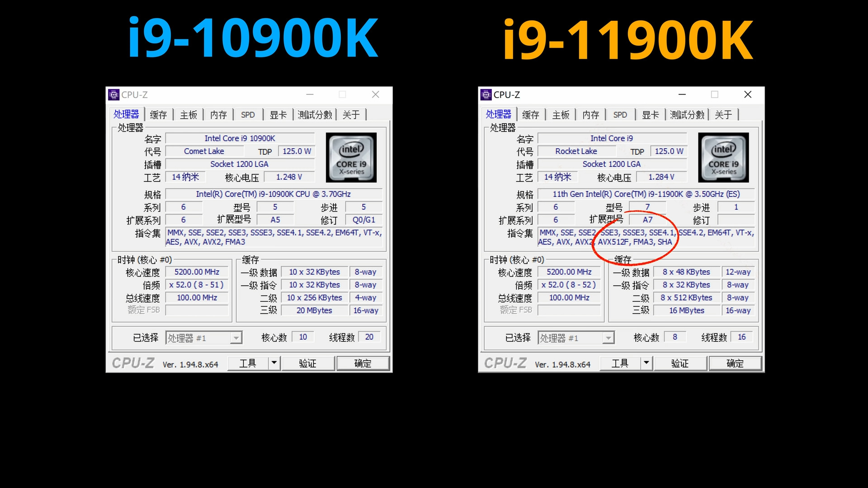Open the 关于 tab in the left CPU-Z window

click(x=351, y=115)
